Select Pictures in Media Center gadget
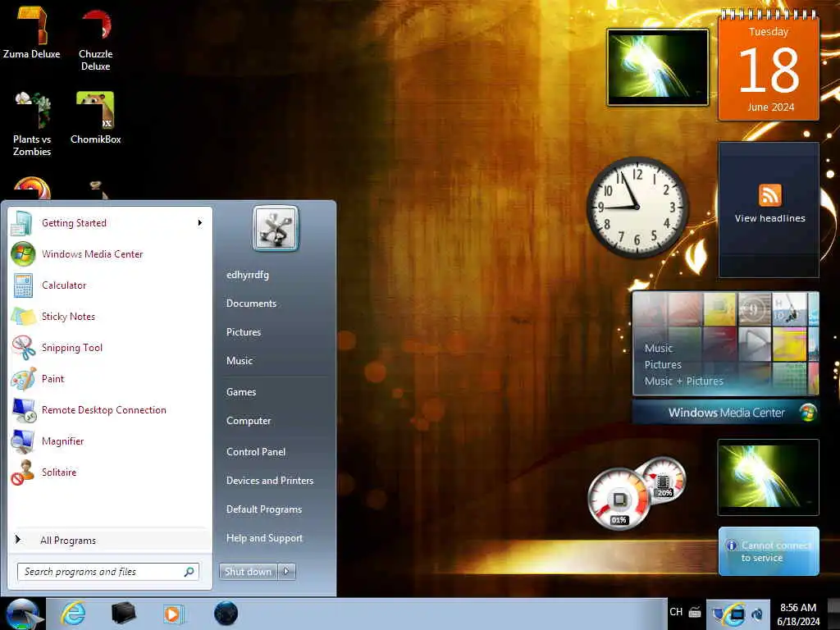The height and width of the screenshot is (630, 840). [663, 365]
